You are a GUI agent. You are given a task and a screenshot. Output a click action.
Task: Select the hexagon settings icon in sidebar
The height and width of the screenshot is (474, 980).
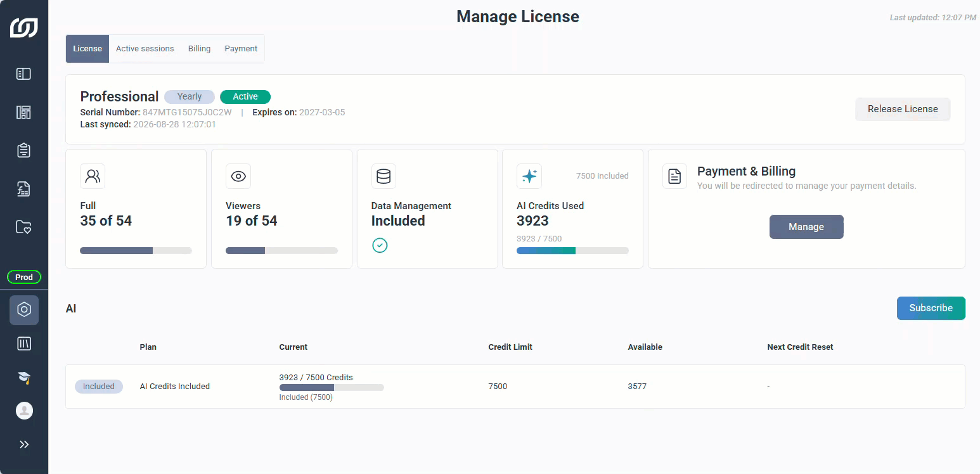tap(24, 310)
